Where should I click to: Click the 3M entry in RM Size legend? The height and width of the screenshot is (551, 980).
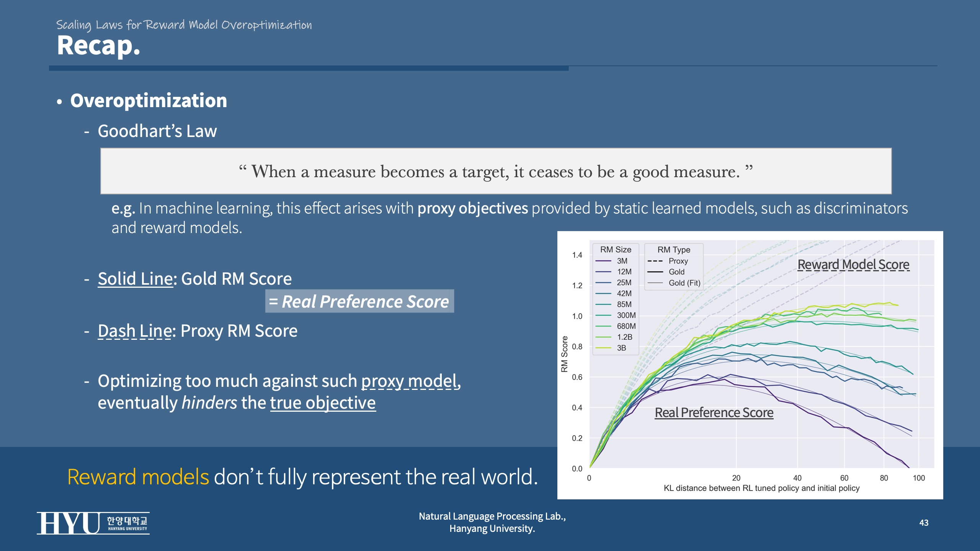622,261
